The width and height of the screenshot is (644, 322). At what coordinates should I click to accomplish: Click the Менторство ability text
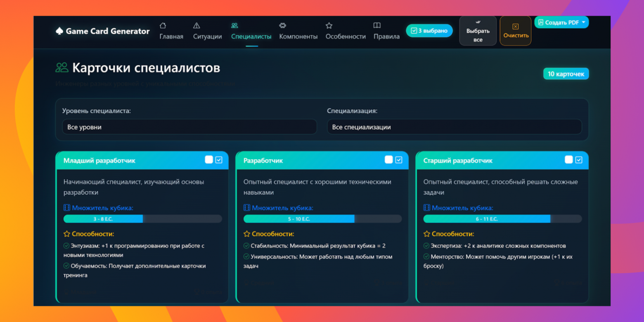498,261
